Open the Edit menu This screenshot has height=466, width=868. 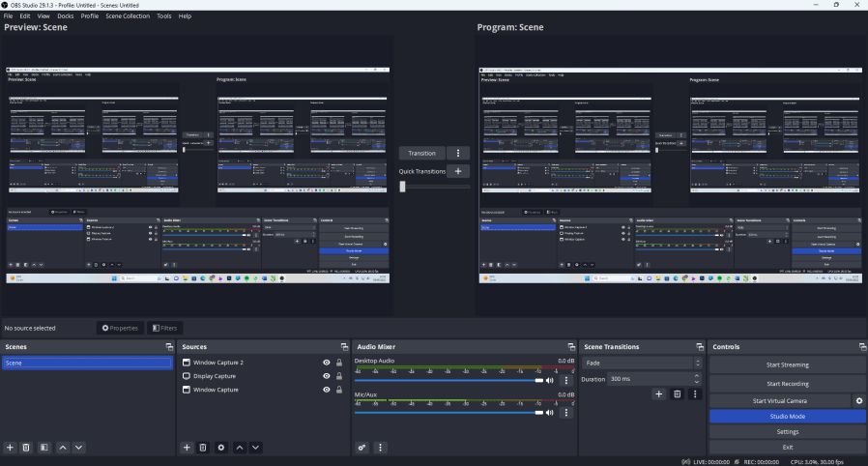(25, 16)
